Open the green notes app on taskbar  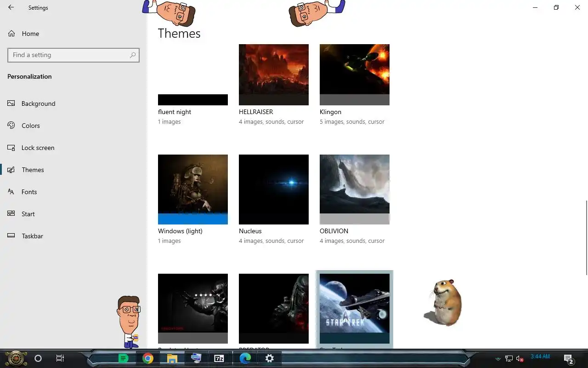pos(123,358)
